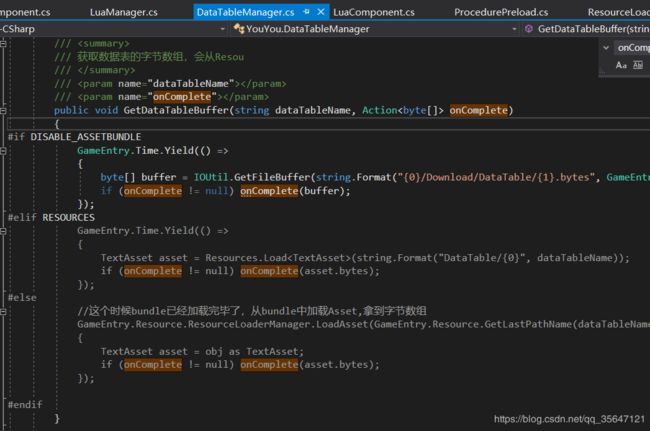Collapse the first GameEntry.Time.Yield lambda block
650x431 pixels.
(x=3, y=151)
